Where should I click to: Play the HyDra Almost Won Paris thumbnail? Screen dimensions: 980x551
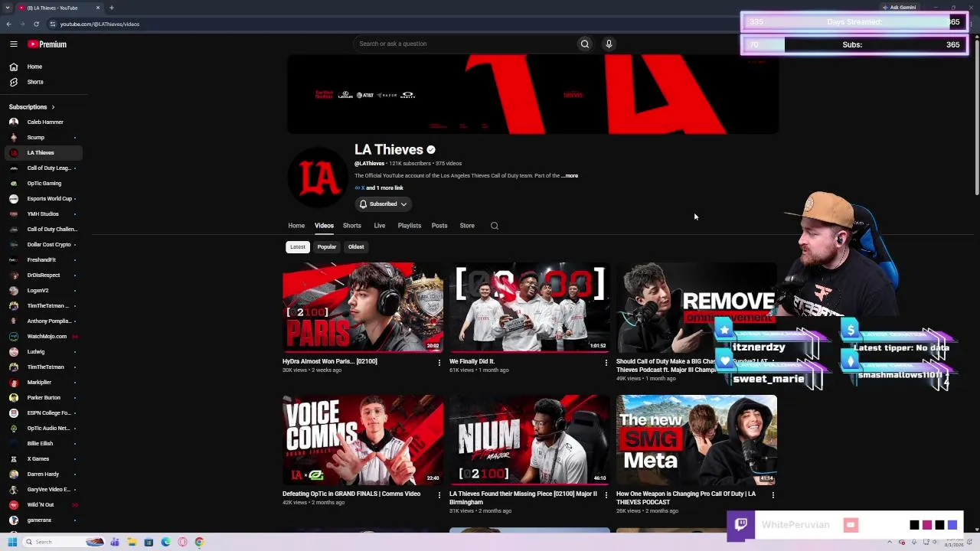click(x=363, y=308)
